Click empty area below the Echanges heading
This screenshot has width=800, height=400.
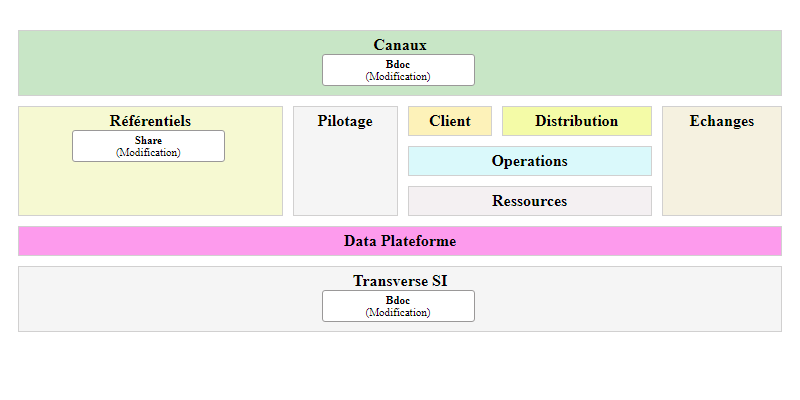point(722,175)
